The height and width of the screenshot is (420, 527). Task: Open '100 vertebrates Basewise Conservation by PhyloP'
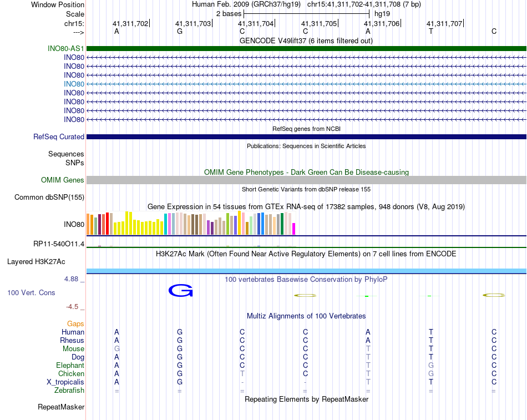click(x=306, y=280)
